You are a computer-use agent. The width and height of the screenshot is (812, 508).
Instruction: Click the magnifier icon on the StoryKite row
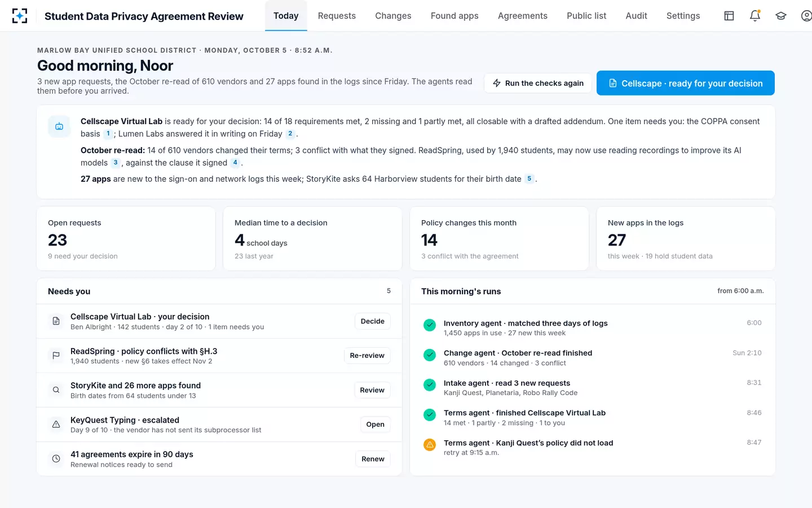[x=56, y=390]
